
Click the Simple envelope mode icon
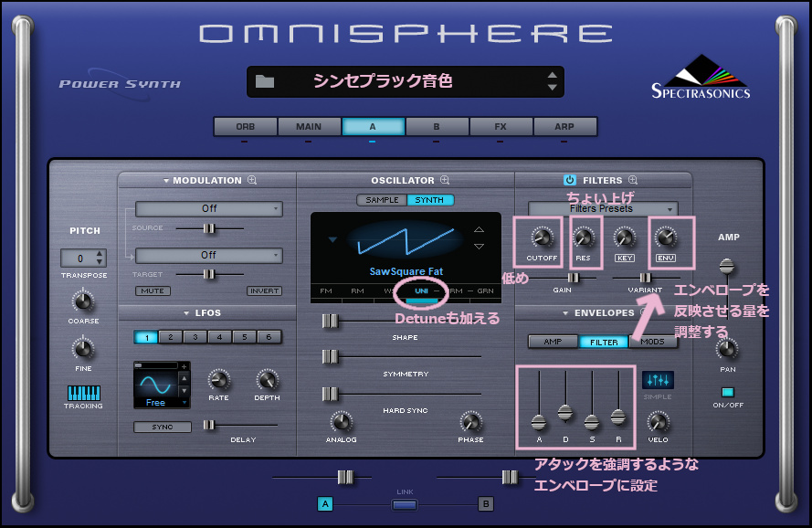[x=658, y=380]
